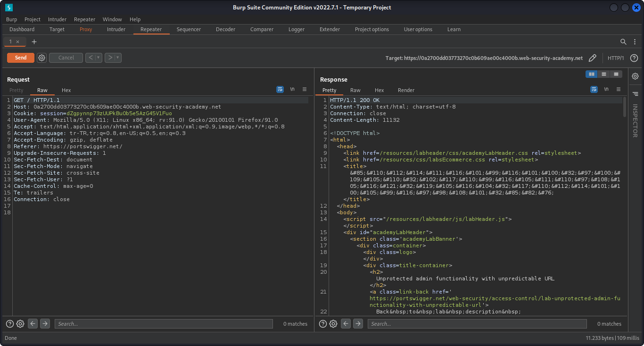Open Request search settings gear
The image size is (644, 346).
[x=20, y=324]
